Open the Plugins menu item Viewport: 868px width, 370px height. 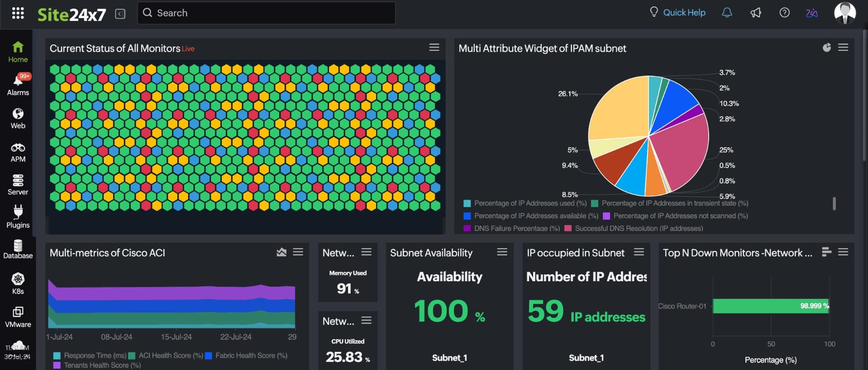pos(18,217)
